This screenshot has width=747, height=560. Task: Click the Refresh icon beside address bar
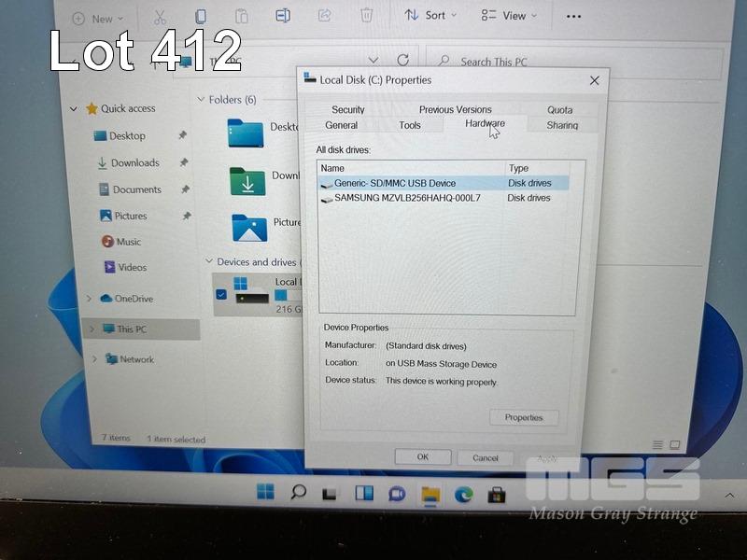pos(403,60)
